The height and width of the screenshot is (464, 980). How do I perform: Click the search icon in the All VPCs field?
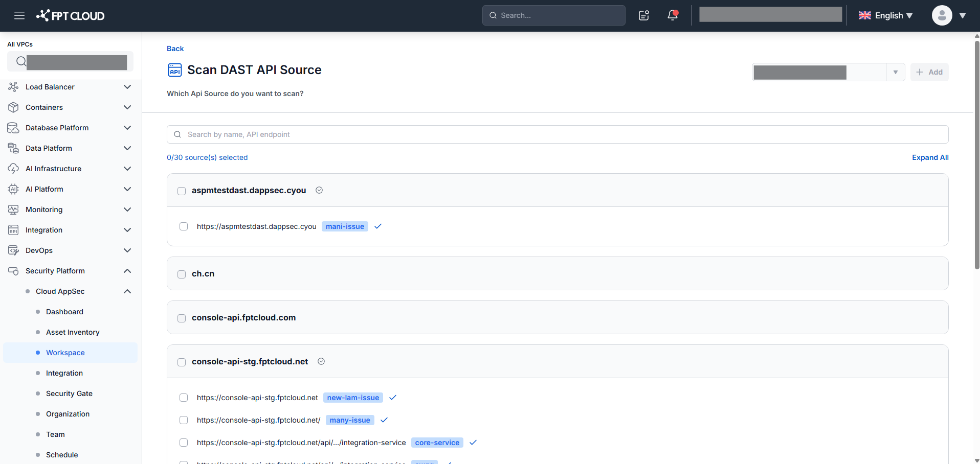point(21,61)
